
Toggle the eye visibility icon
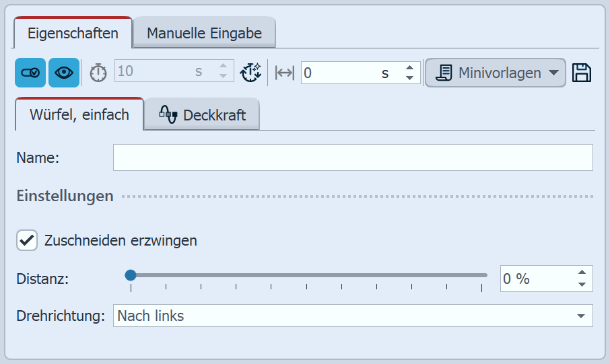tap(64, 73)
